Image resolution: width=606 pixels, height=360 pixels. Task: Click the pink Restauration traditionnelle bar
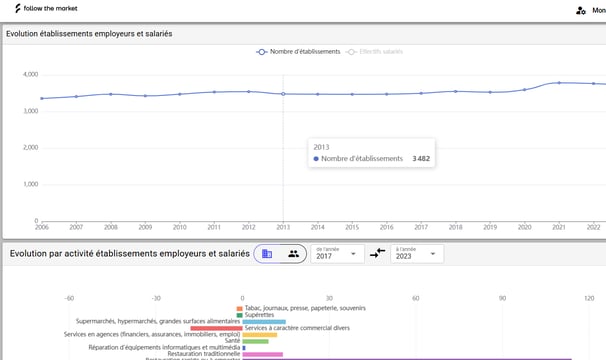tap(262, 354)
